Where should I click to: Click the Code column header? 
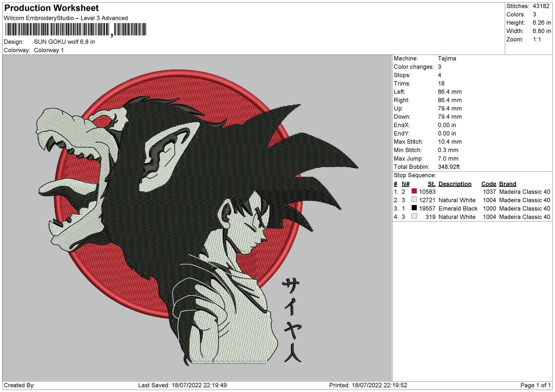click(x=489, y=184)
